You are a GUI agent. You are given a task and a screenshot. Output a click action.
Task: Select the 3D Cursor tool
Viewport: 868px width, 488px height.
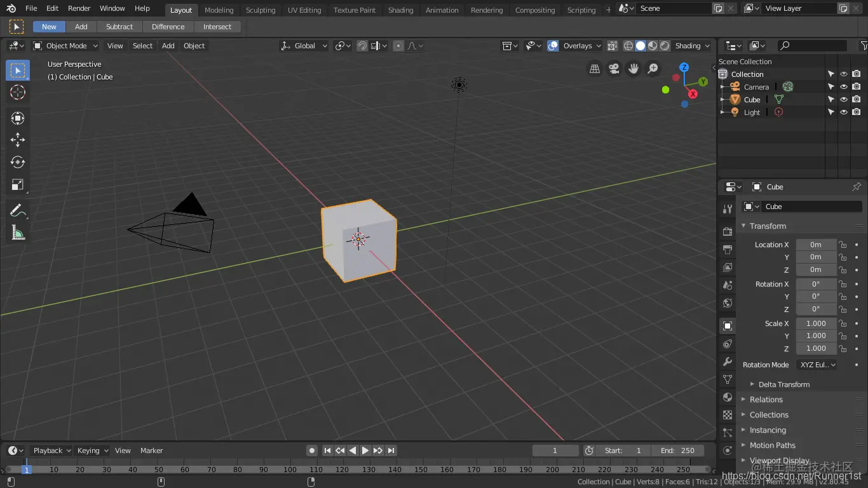click(x=18, y=92)
